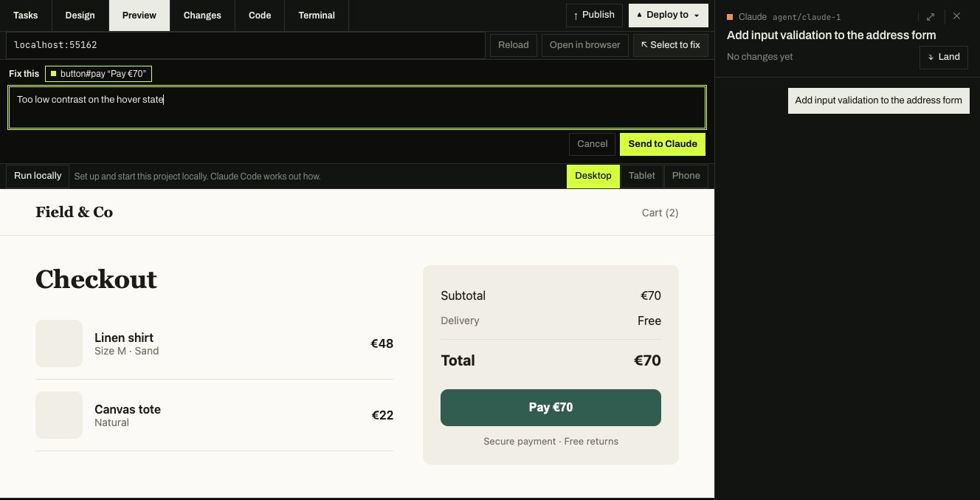Click the 'No changes yet' status
980x500 pixels.
[760, 57]
